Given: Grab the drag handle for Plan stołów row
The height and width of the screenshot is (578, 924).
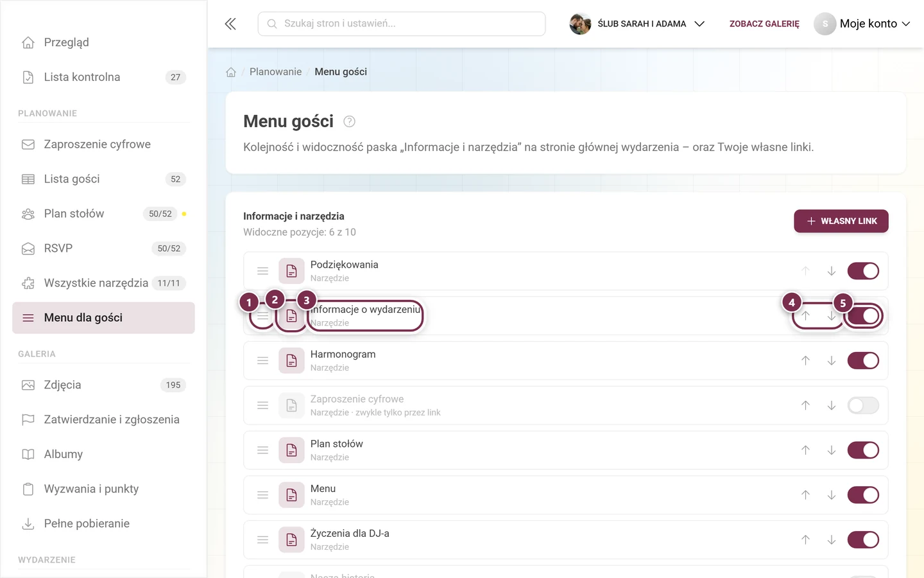Looking at the screenshot, I should click(x=262, y=450).
